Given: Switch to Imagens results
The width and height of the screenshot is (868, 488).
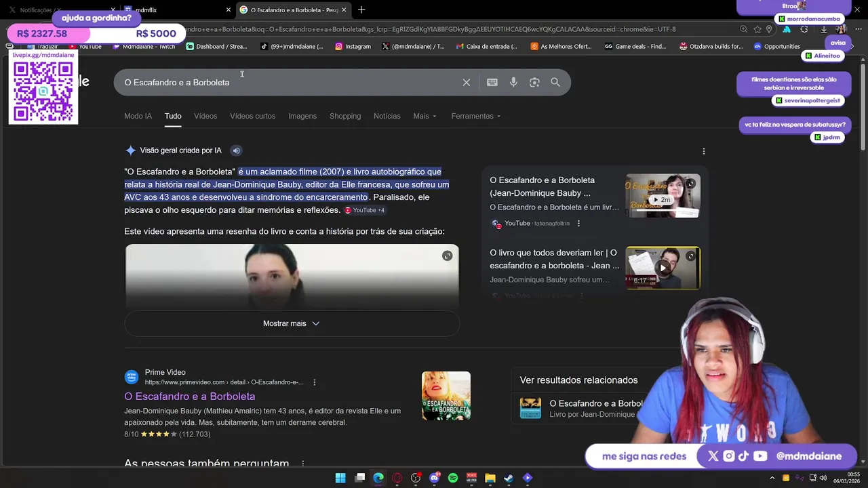Looking at the screenshot, I should (302, 116).
